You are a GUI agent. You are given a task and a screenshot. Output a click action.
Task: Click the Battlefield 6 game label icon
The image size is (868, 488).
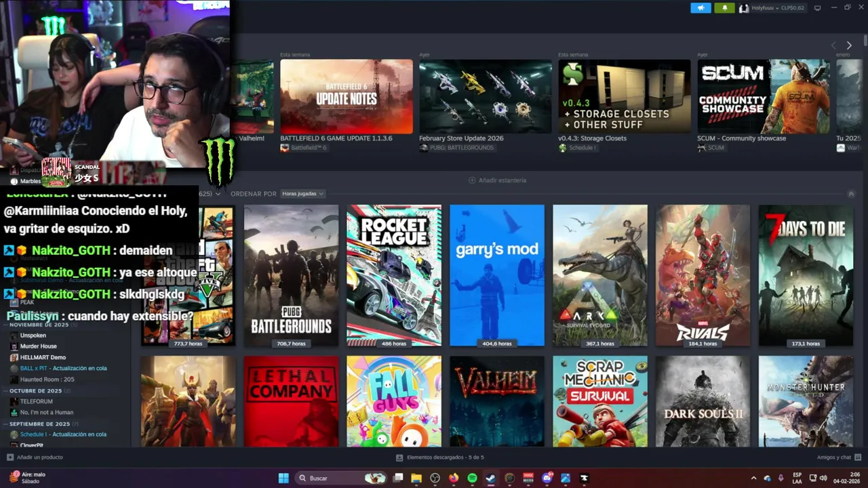tap(285, 148)
